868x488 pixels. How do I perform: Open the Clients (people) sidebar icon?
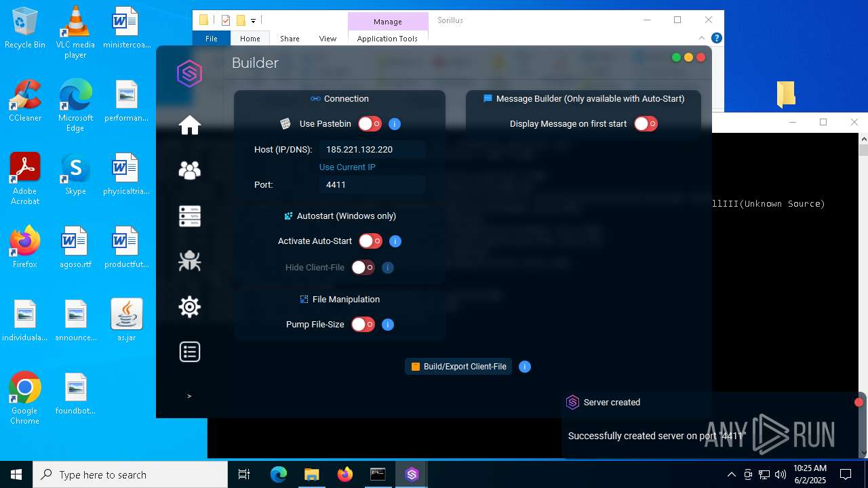190,170
